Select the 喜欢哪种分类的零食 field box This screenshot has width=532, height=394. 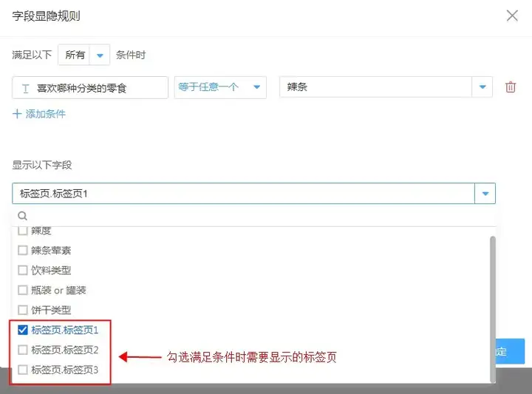click(90, 88)
